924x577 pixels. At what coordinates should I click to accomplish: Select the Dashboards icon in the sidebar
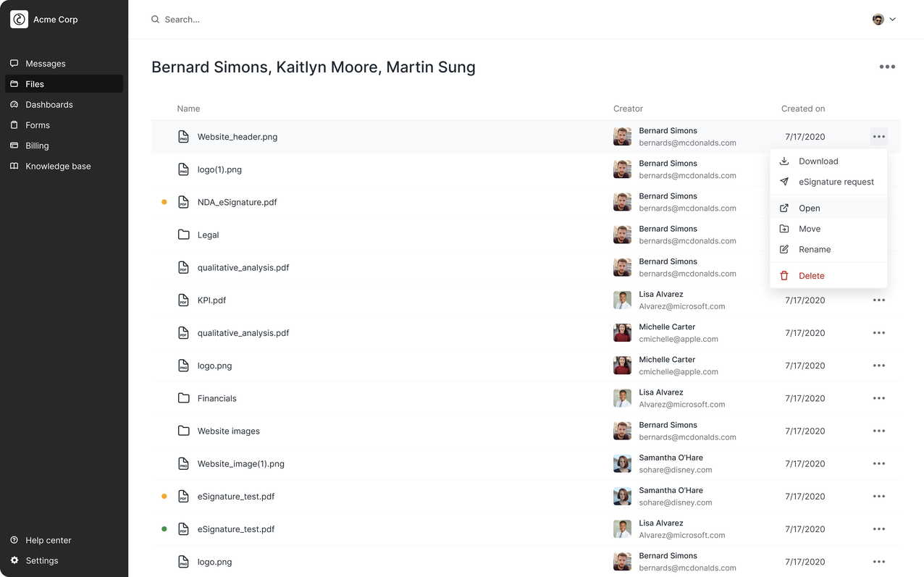point(14,104)
